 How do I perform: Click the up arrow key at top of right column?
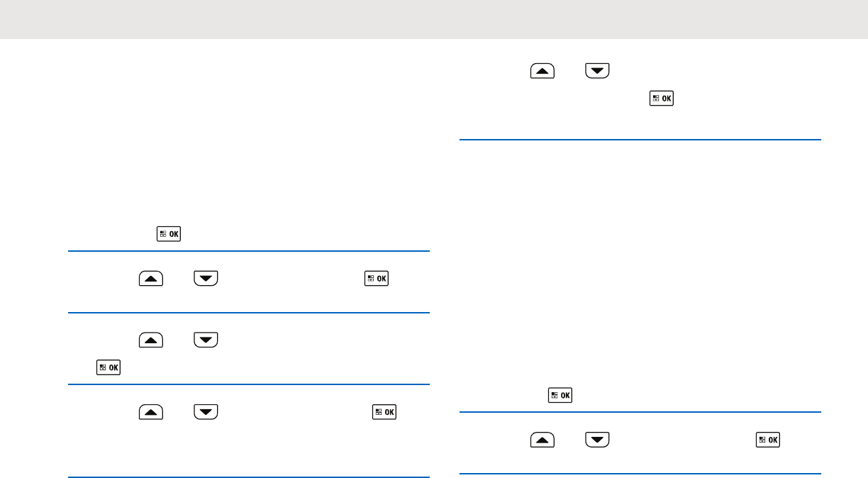(x=542, y=72)
